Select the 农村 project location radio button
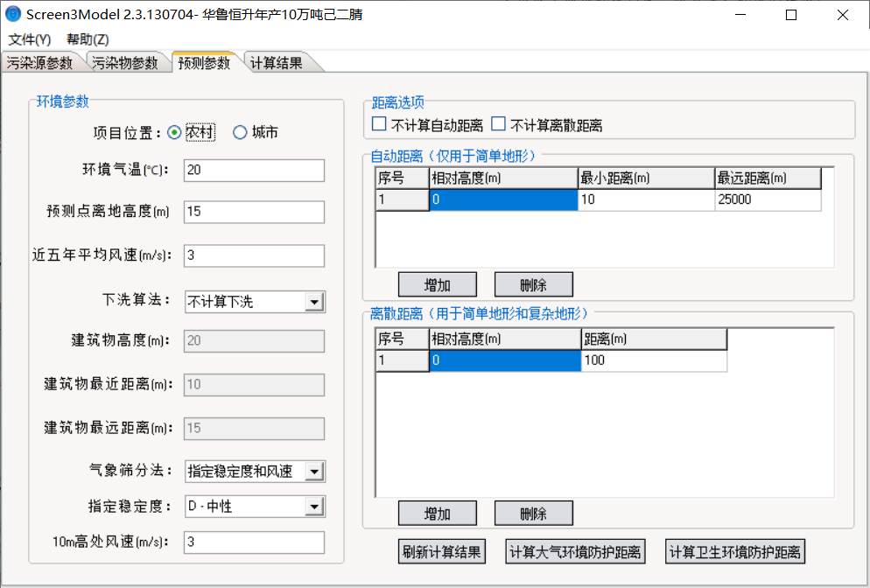This screenshot has width=870, height=588. coord(174,132)
